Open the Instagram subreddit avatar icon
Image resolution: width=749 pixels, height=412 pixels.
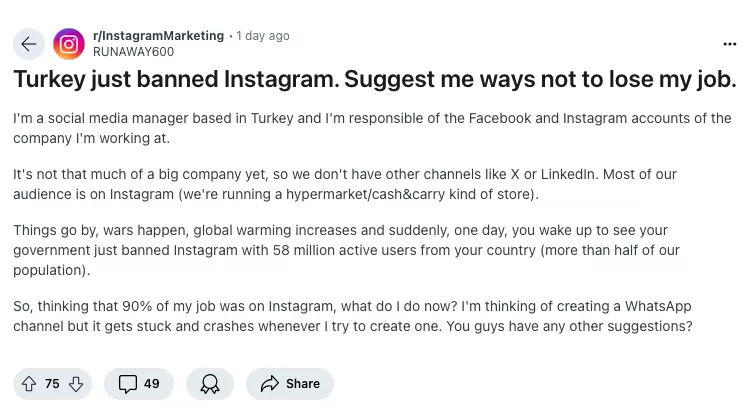[68, 44]
